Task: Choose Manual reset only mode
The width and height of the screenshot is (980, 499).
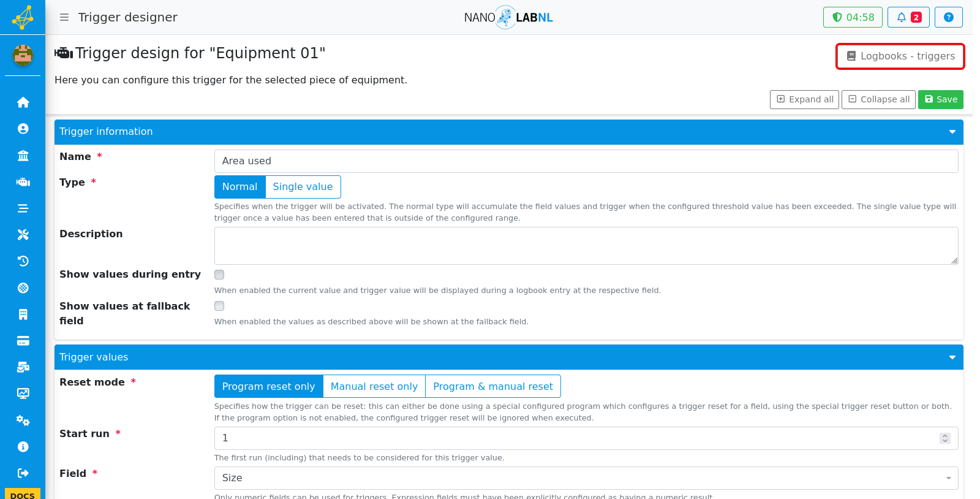Action: 374,387
